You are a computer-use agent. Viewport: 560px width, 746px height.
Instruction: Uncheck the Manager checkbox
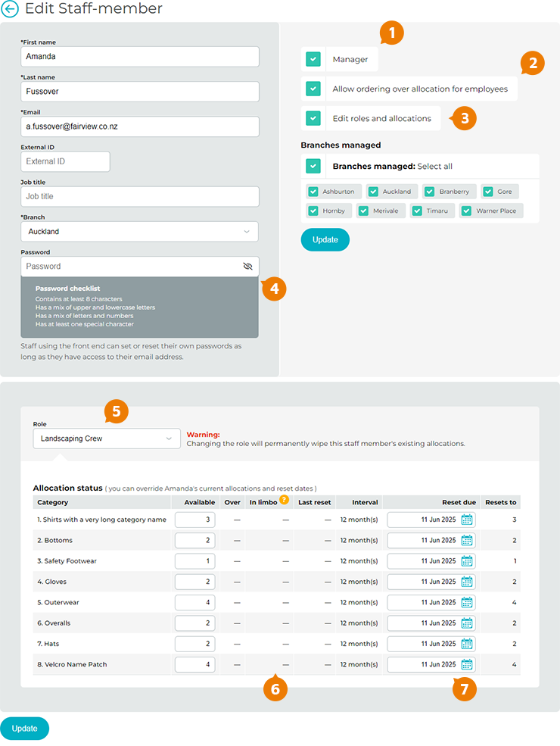tap(313, 59)
